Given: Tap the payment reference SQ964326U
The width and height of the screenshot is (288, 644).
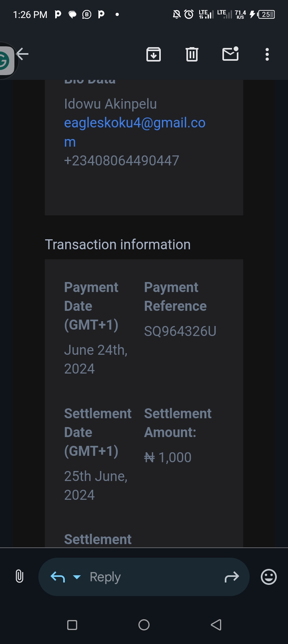Looking at the screenshot, I should click(180, 331).
